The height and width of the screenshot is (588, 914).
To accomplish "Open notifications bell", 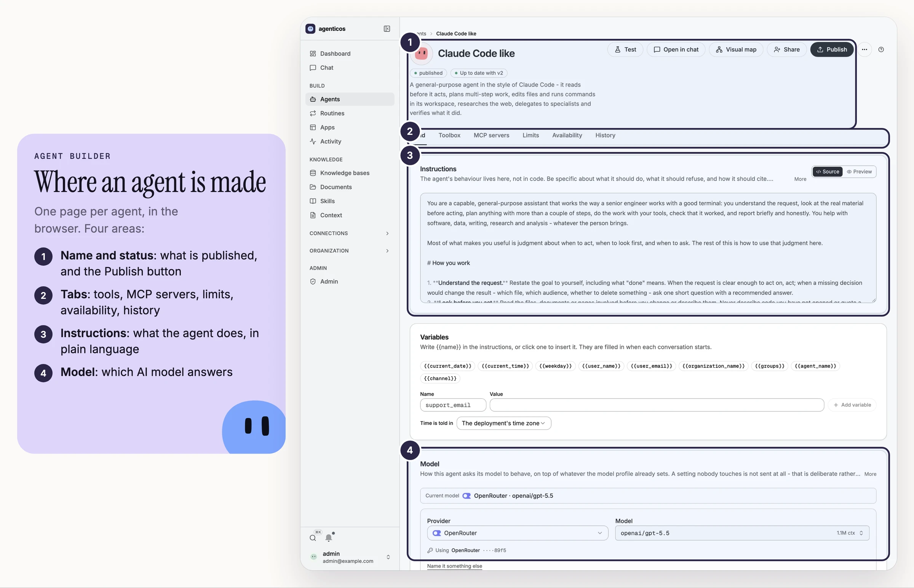I will click(329, 538).
